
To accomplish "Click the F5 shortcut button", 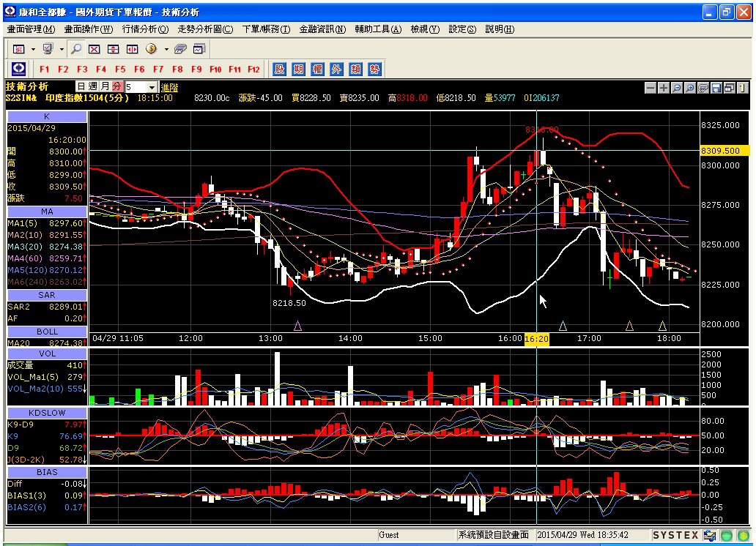I will pos(121,69).
